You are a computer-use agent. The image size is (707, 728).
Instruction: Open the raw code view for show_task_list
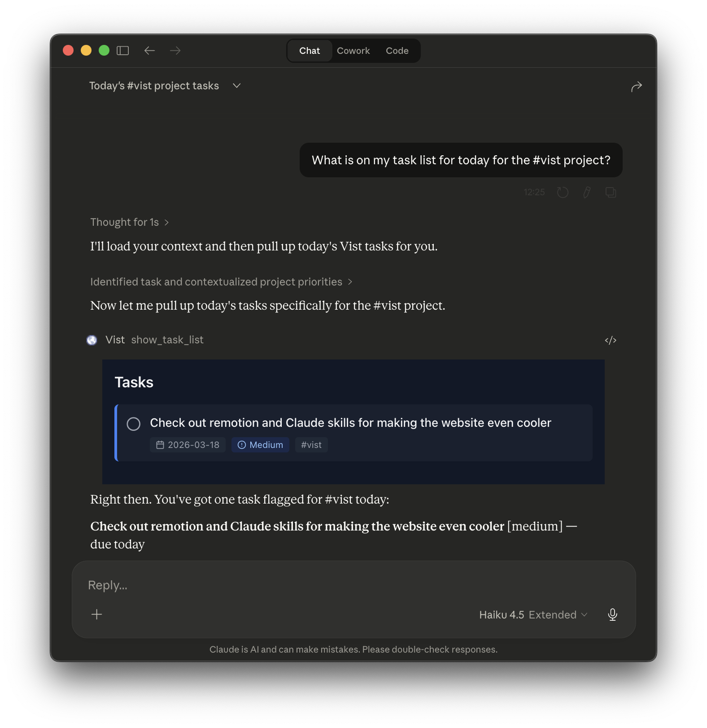point(611,340)
